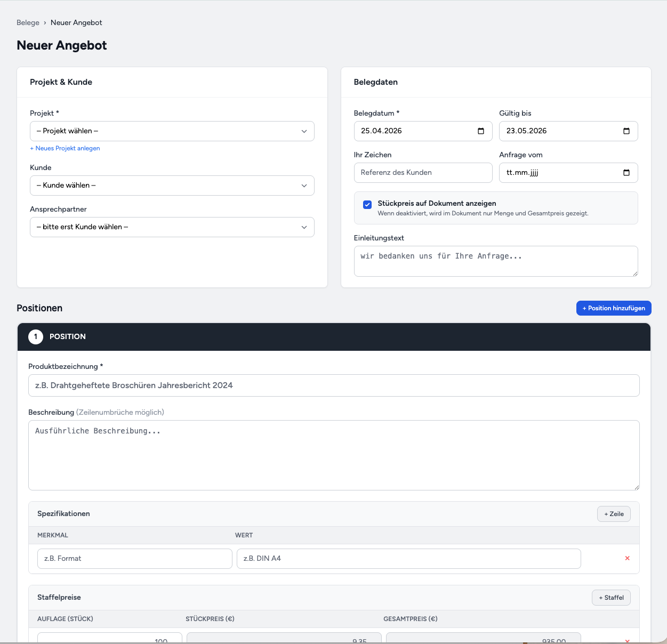Open the Ansprechpartner dropdown

click(x=172, y=227)
